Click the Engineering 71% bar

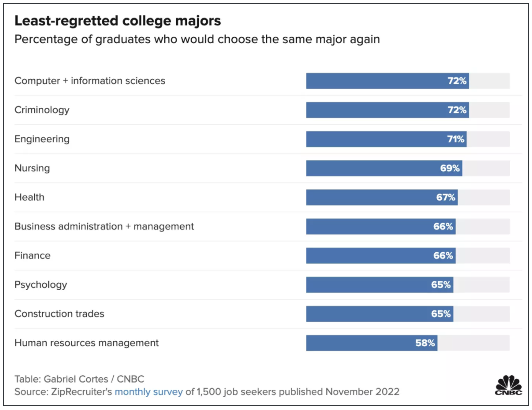coord(385,139)
